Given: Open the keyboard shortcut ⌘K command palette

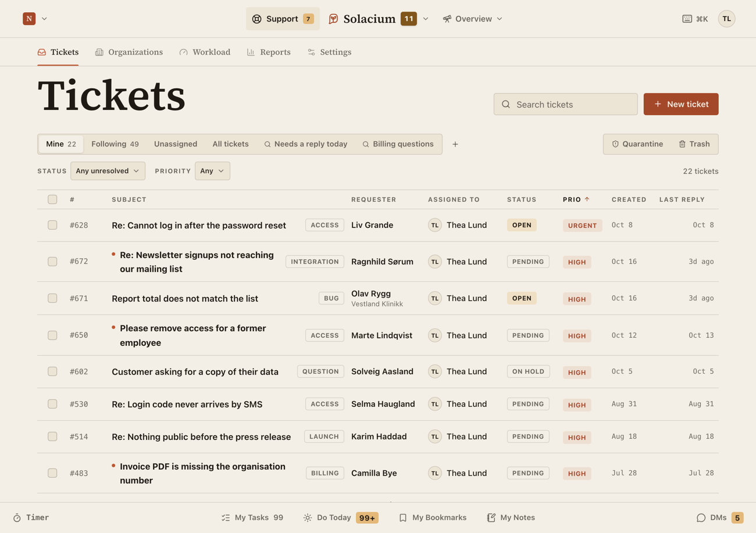Looking at the screenshot, I should (x=695, y=19).
